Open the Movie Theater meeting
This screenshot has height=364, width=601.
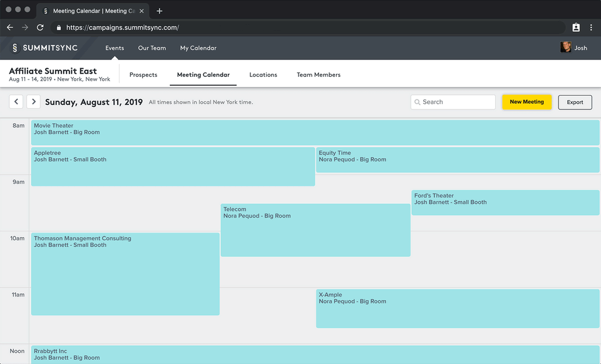coord(315,133)
